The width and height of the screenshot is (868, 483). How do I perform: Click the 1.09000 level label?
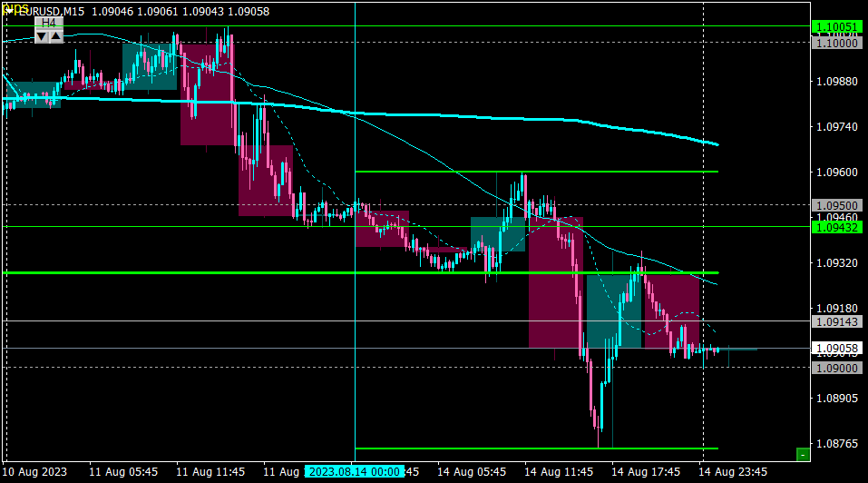pyautogui.click(x=837, y=369)
